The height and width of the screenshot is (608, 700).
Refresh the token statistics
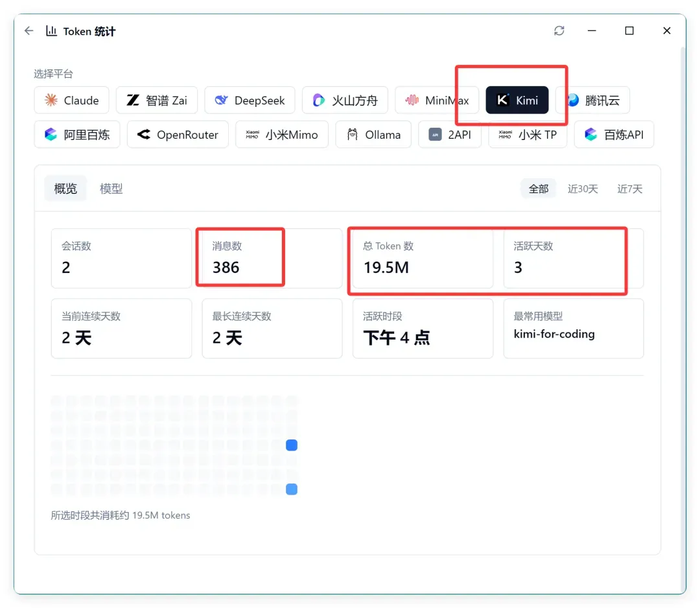(x=559, y=30)
